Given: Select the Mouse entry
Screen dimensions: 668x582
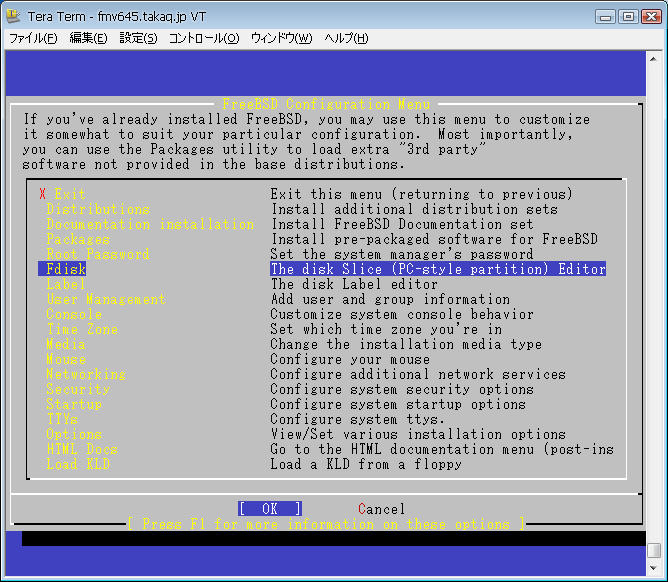Looking at the screenshot, I should [x=66, y=359].
